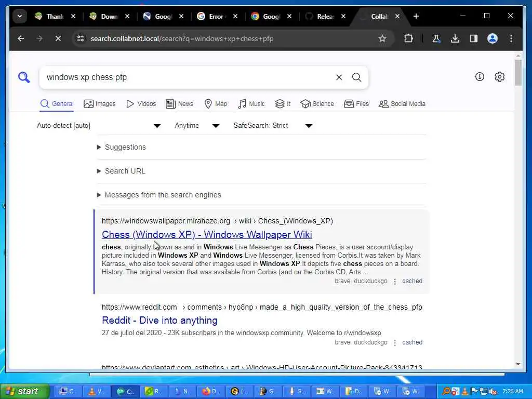Image resolution: width=532 pixels, height=399 pixels.
Task: Switch to Social Media search category
Action: pyautogui.click(x=402, y=104)
